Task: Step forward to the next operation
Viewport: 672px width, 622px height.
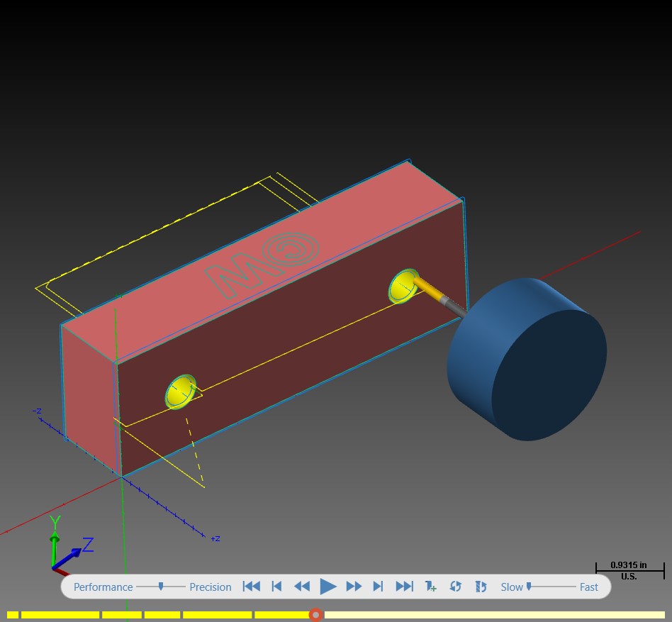Action: 378,587
